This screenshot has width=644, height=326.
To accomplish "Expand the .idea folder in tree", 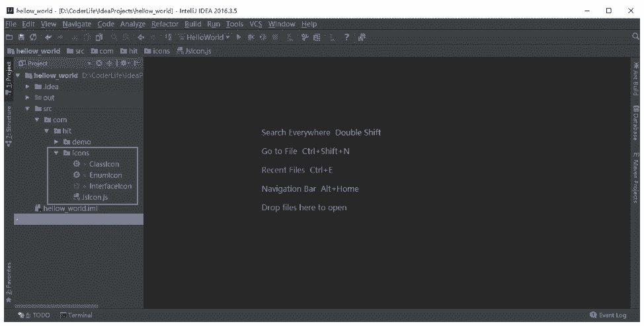I will point(27,87).
